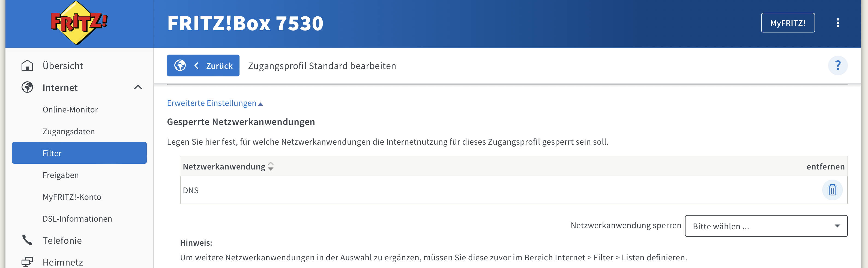Screen dimensions: 868x268
Task: Open the help question mark
Action: click(838, 65)
